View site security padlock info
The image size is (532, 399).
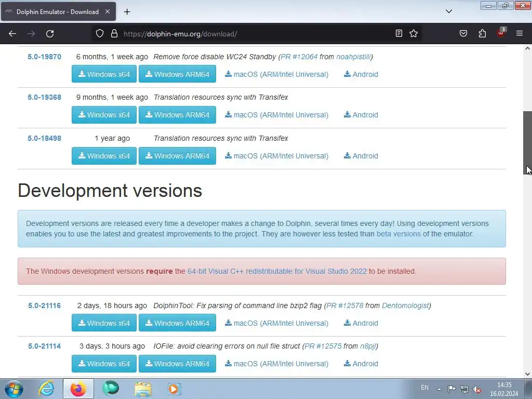(x=114, y=34)
